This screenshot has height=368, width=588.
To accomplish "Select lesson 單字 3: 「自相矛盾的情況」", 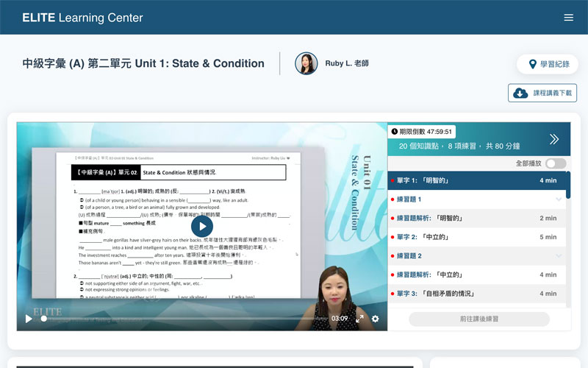I will coord(470,294).
